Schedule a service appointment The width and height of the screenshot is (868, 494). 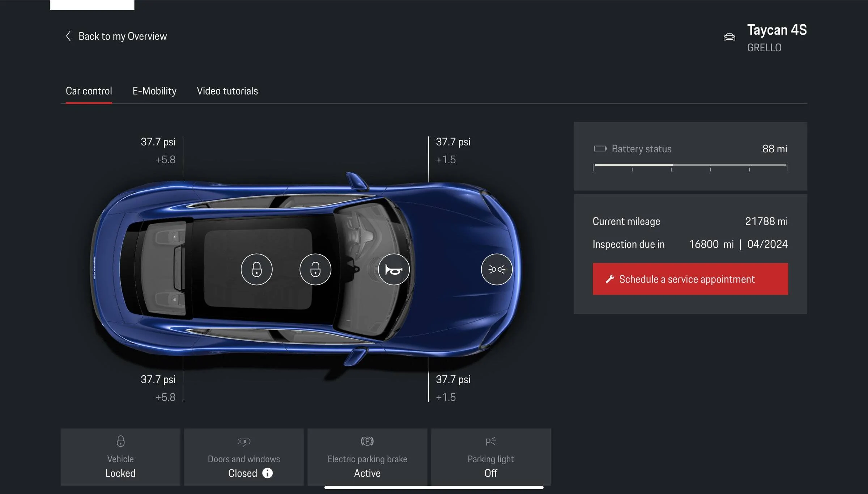click(x=690, y=279)
